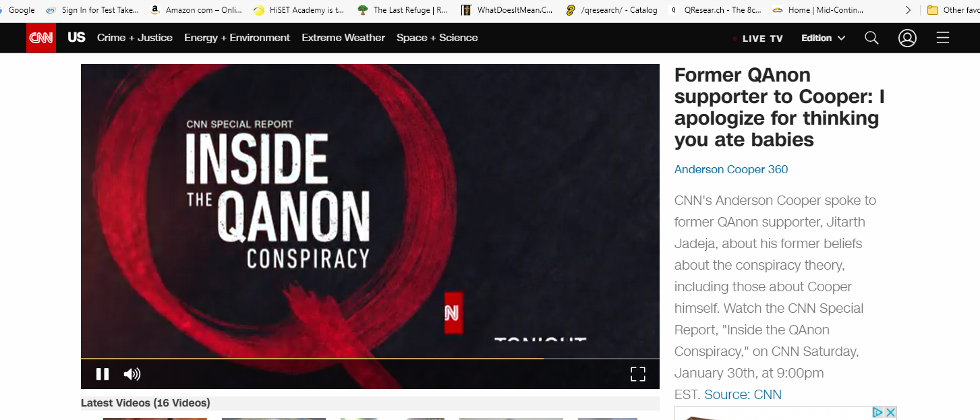Mute the video volume

tap(132, 374)
